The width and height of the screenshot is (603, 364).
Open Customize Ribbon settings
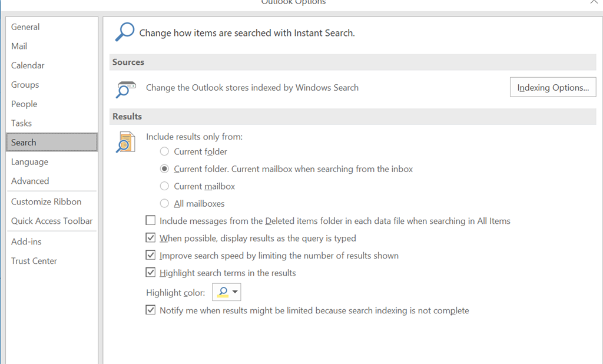click(x=52, y=201)
